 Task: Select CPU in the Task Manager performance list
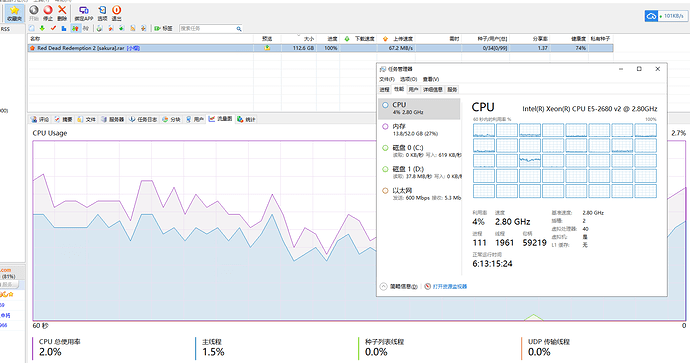[419, 108]
